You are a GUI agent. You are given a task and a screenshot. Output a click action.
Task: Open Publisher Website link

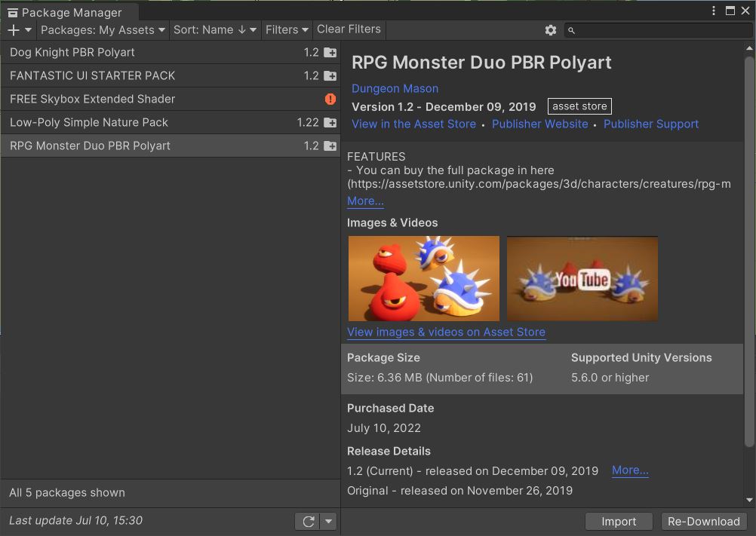(x=540, y=124)
